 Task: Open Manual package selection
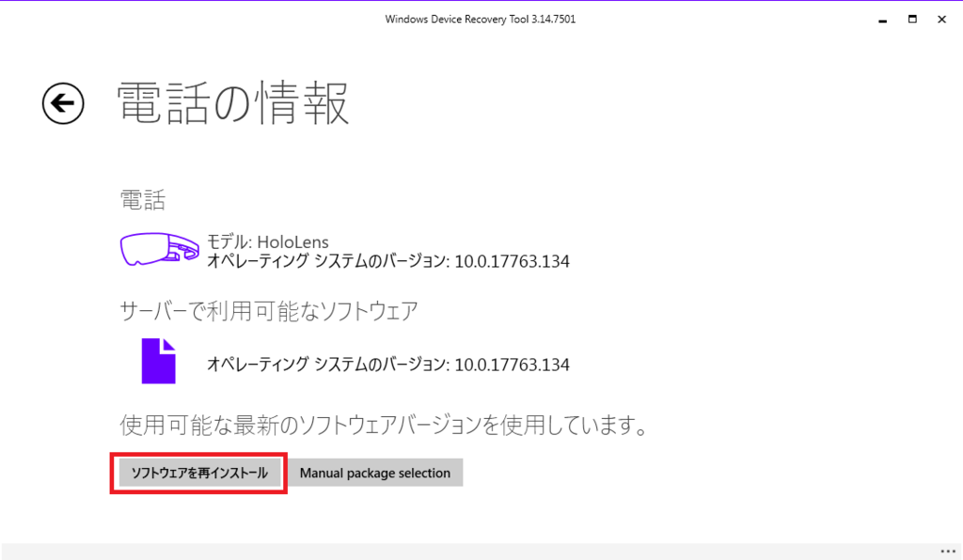374,473
